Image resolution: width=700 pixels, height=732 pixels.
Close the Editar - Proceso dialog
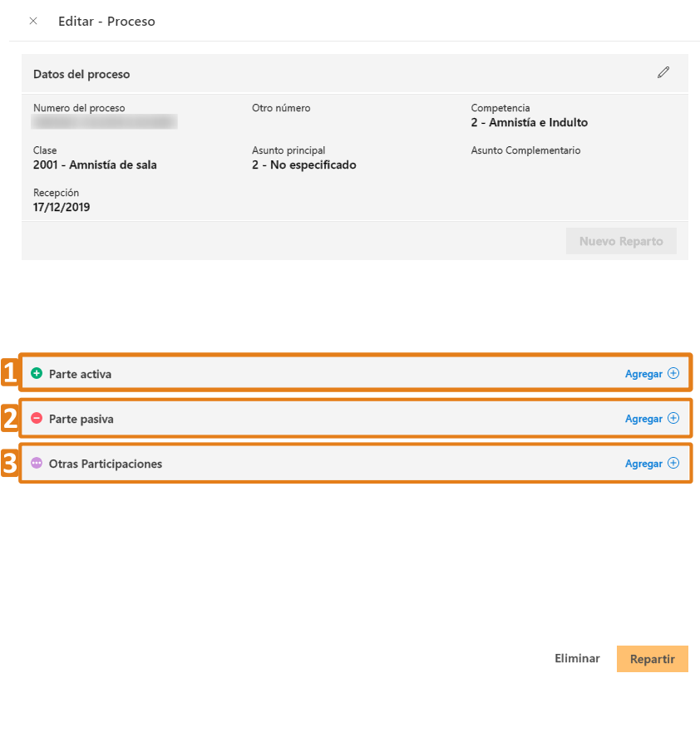[33, 21]
